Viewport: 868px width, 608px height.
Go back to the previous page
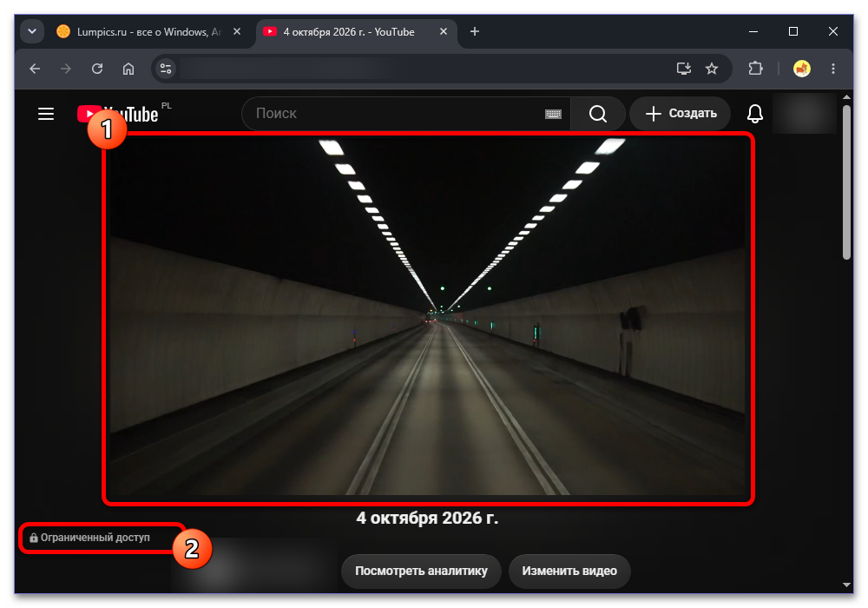coord(35,69)
